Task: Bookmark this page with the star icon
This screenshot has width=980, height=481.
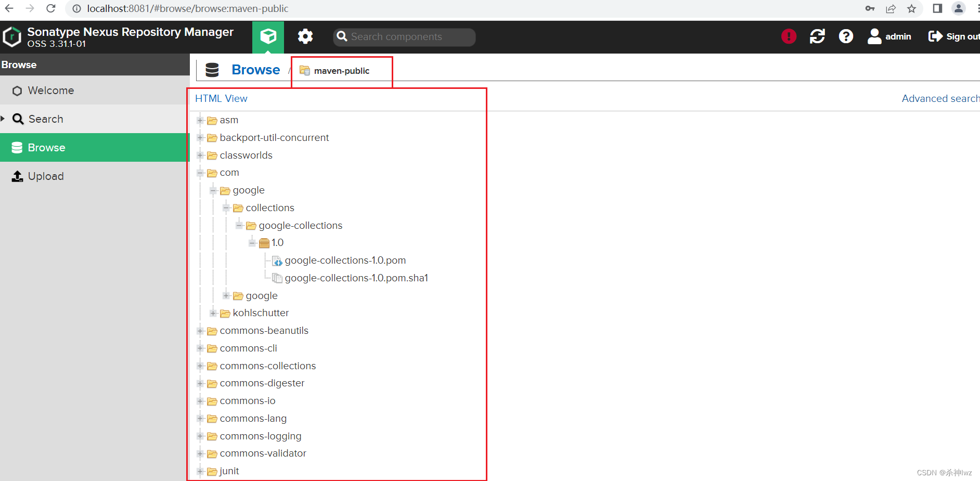Action: tap(911, 8)
